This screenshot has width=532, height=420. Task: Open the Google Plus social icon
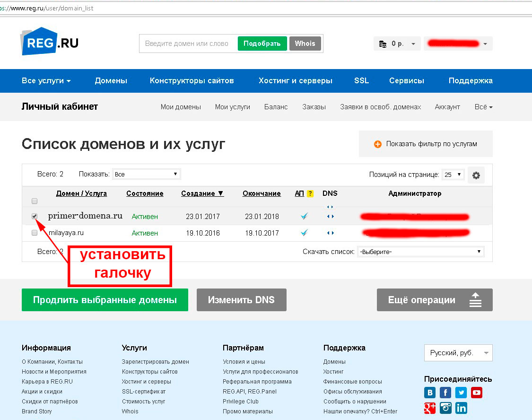429,408
